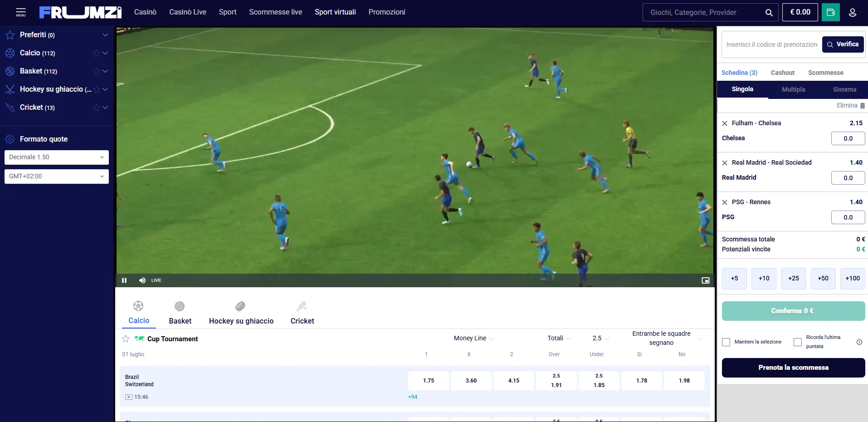The height and width of the screenshot is (422, 868).
Task: Expand the Calcio category chevron
Action: 105,53
